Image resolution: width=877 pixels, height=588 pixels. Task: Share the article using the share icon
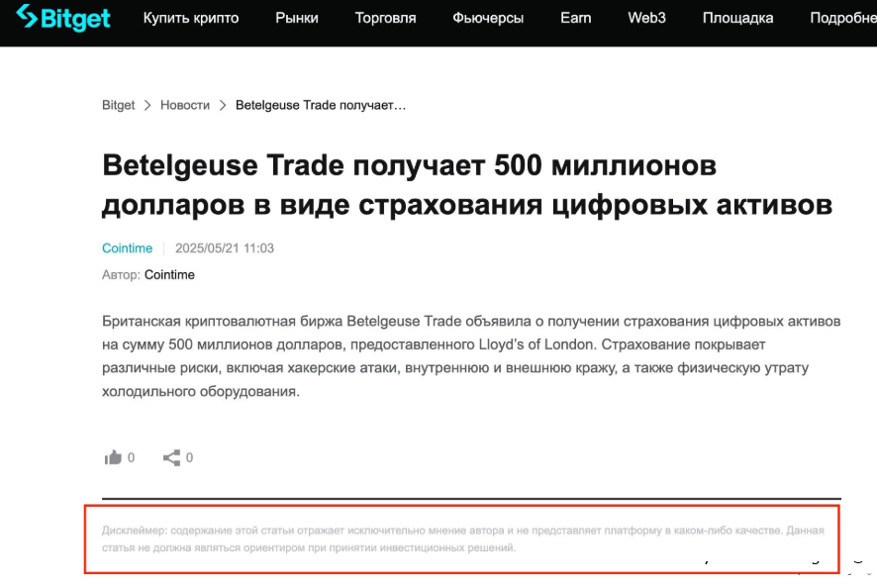coord(172,457)
